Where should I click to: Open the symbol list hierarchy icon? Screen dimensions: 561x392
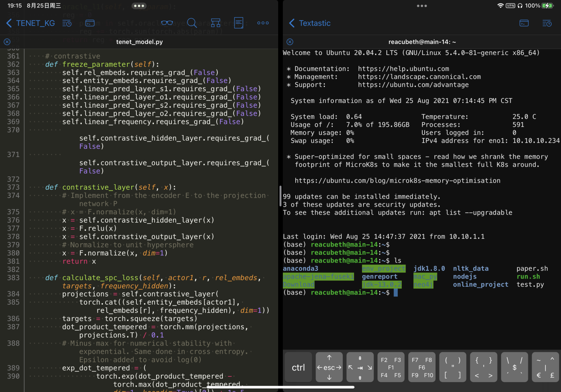(215, 23)
